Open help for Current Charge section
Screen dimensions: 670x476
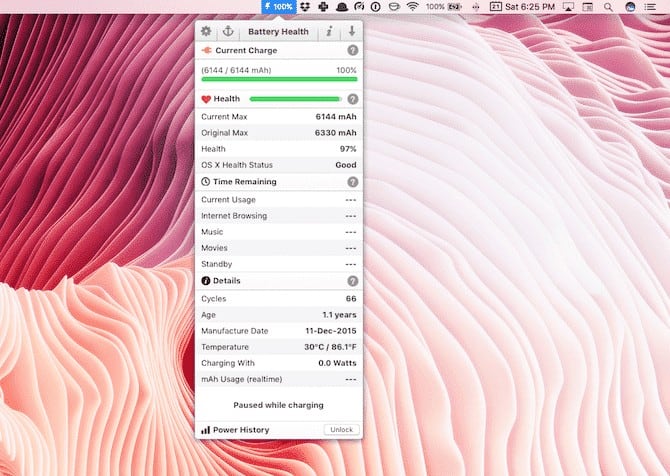click(x=352, y=50)
